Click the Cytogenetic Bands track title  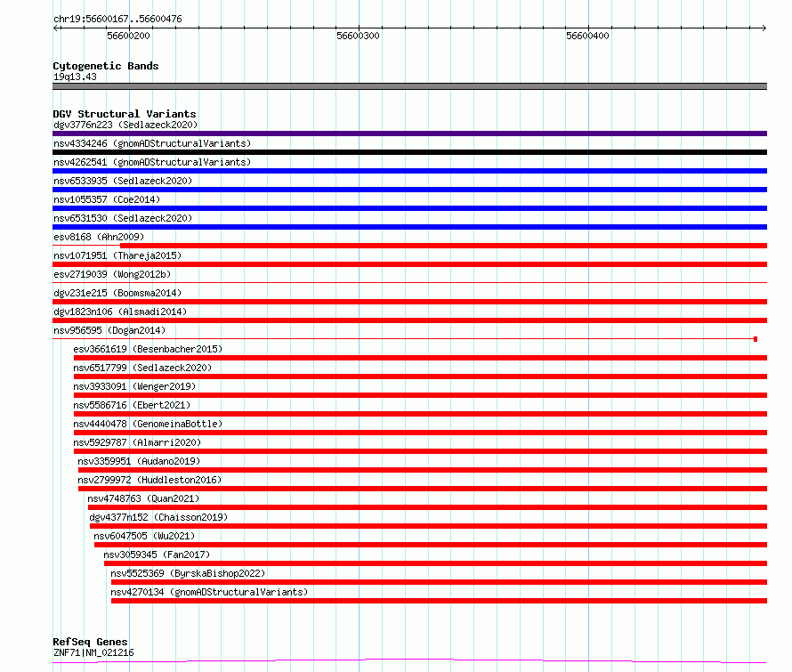click(x=106, y=66)
